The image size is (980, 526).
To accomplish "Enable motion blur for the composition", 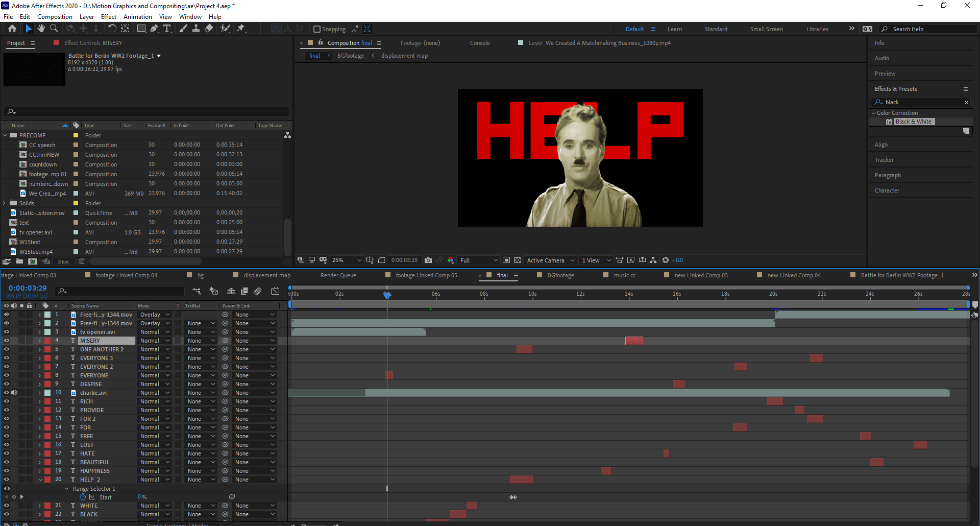I will [x=258, y=291].
